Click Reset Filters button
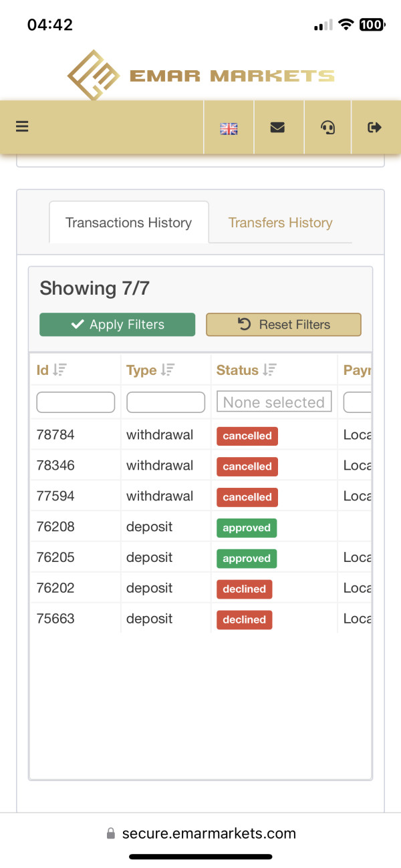 pos(283,325)
